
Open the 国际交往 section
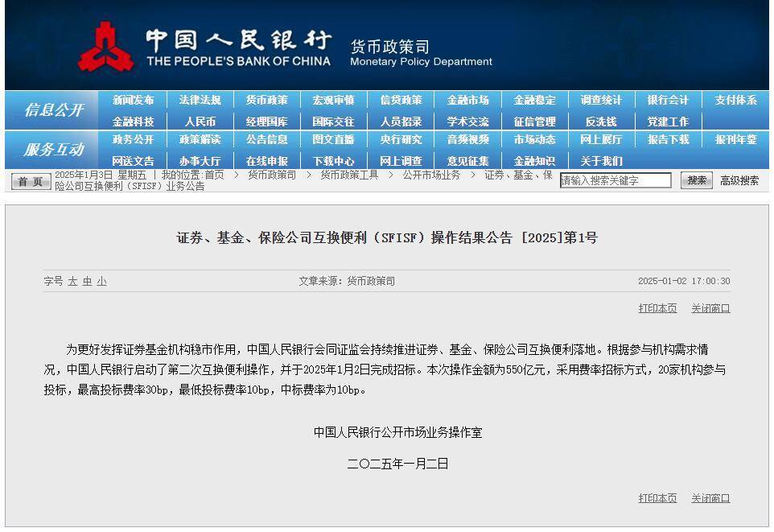click(x=334, y=122)
